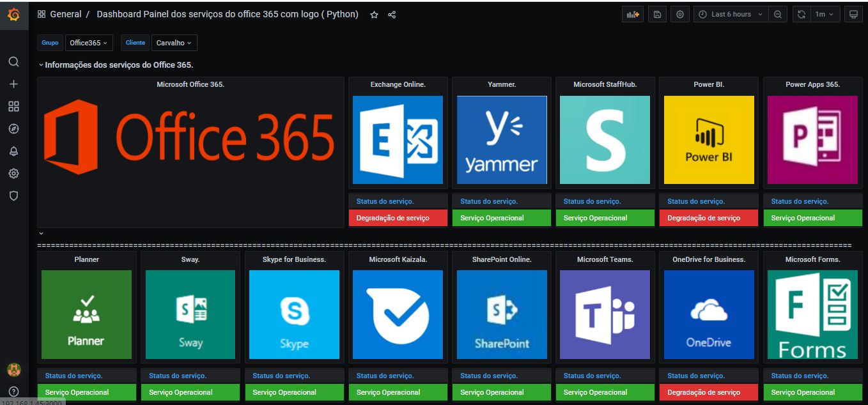Click the Sway logo tile
Image resolution: width=868 pixels, height=405 pixels.
(190, 314)
